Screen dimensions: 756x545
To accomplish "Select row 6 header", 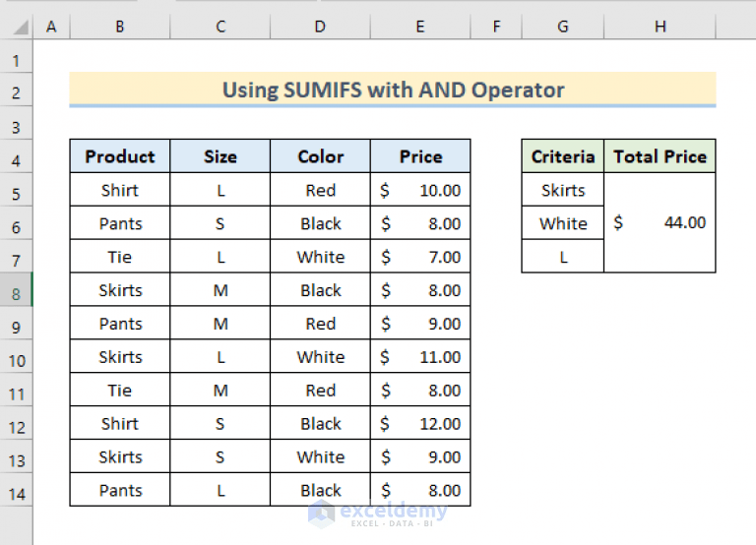I will (x=16, y=223).
